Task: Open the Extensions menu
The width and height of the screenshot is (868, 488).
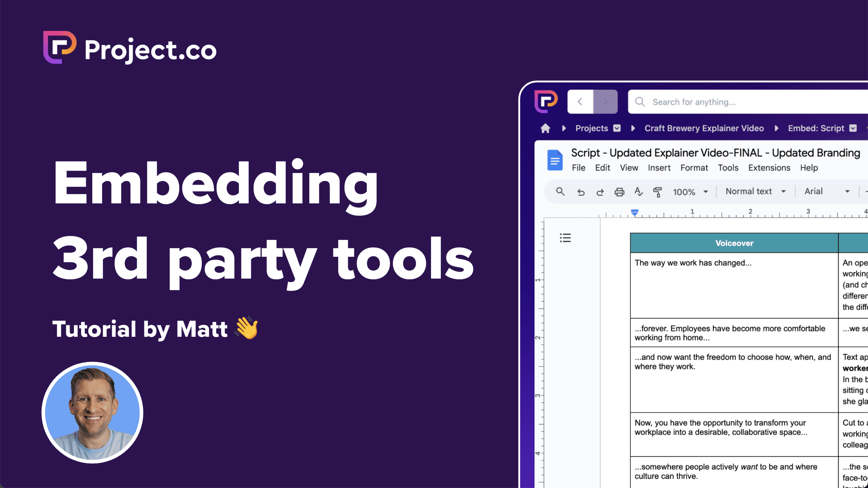Action: (769, 168)
